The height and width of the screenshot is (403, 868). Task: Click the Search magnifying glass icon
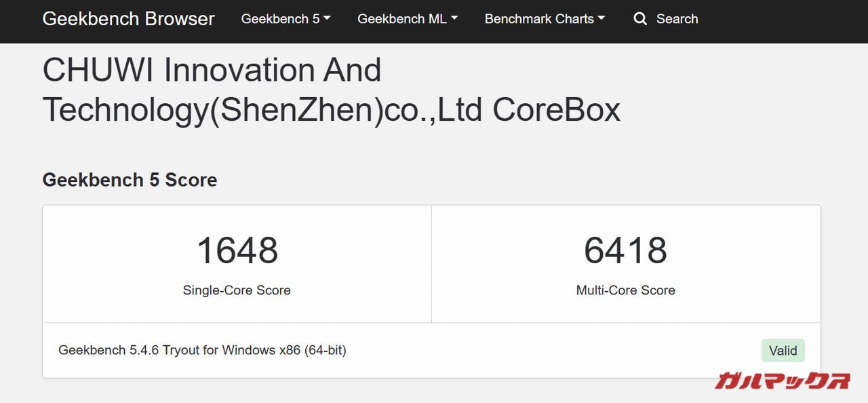pyautogui.click(x=640, y=19)
